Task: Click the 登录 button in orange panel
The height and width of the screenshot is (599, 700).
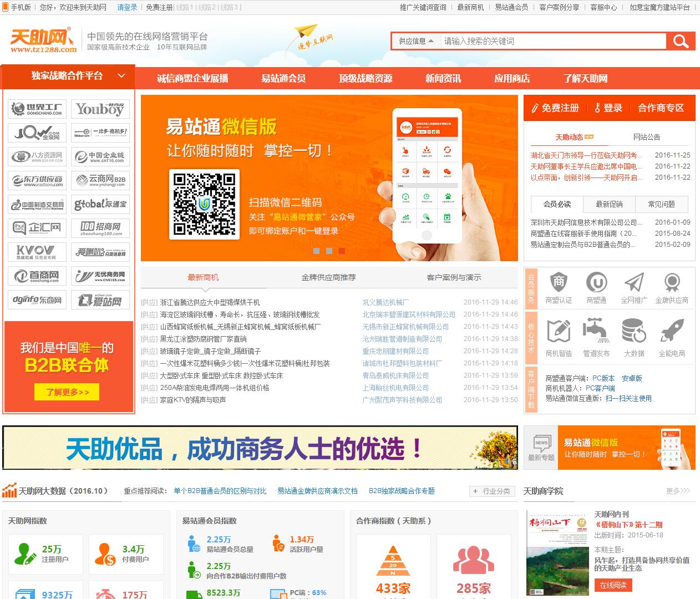Action: (608, 108)
